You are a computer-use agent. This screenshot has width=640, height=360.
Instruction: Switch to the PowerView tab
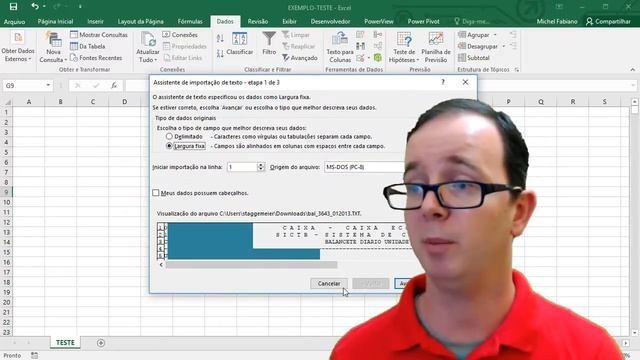[x=379, y=21]
